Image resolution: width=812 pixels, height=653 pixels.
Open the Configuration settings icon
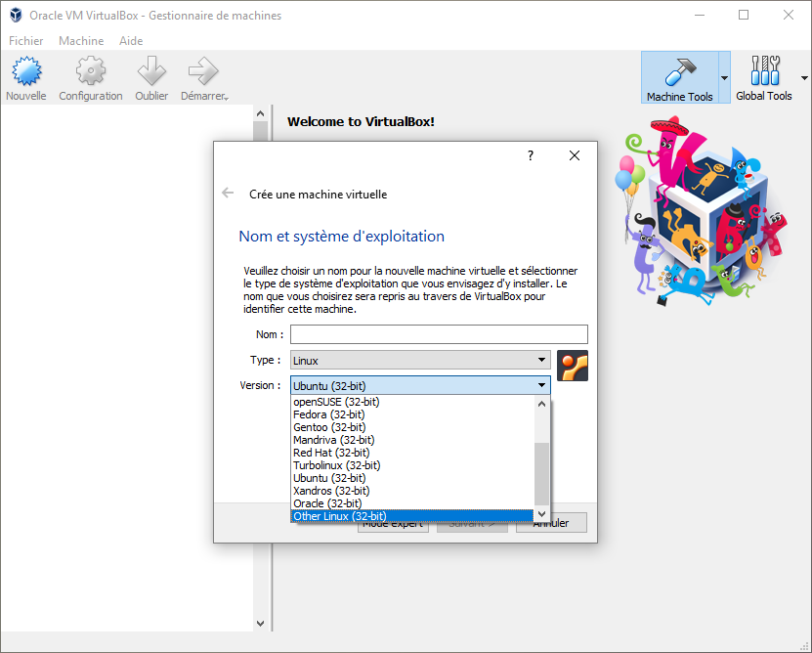90,70
